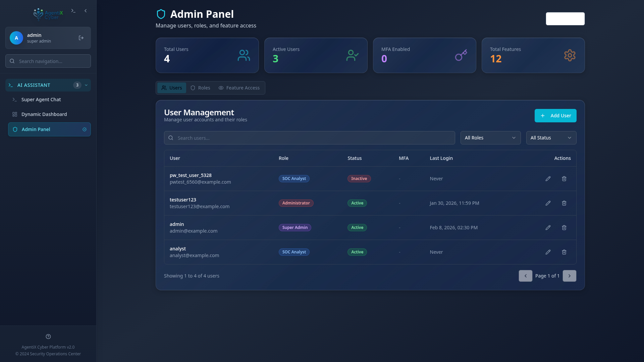Open settings gear on Total Features card
Viewport: 644px width, 362px height.
pos(570,55)
